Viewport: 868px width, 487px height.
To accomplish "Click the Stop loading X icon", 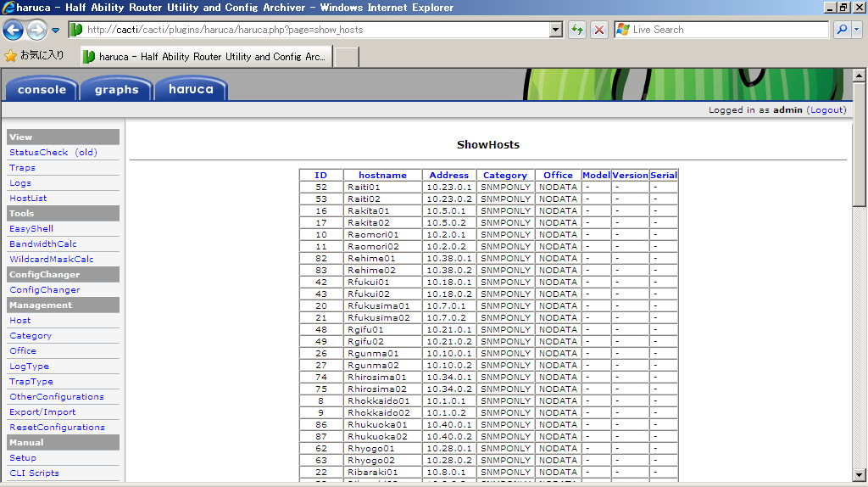I will click(x=599, y=30).
